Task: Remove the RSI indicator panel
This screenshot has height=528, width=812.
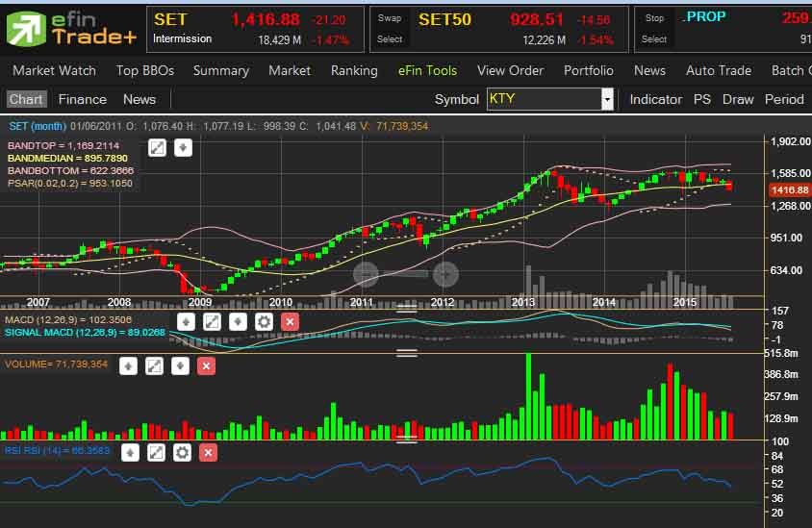Action: tap(208, 453)
